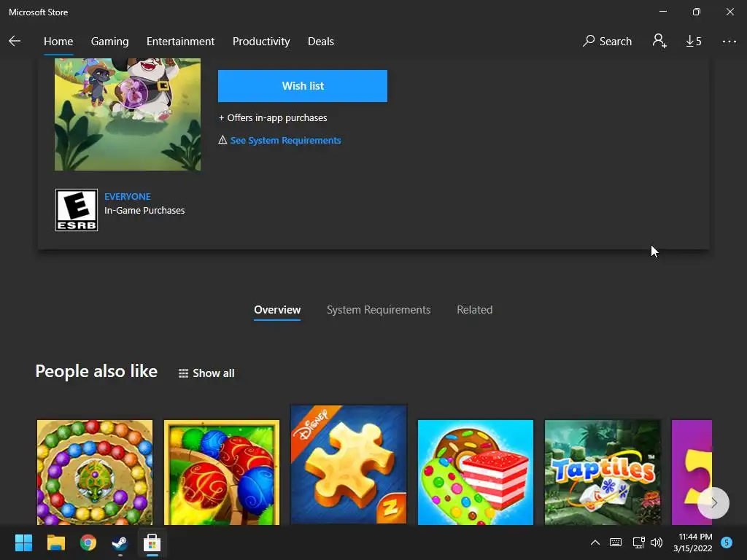Click the Offers in-app purchases text
This screenshot has height=560, width=747.
point(273,118)
